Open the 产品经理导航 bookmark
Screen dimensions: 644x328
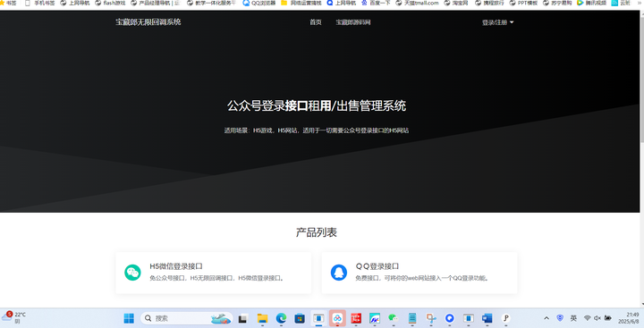point(156,3)
